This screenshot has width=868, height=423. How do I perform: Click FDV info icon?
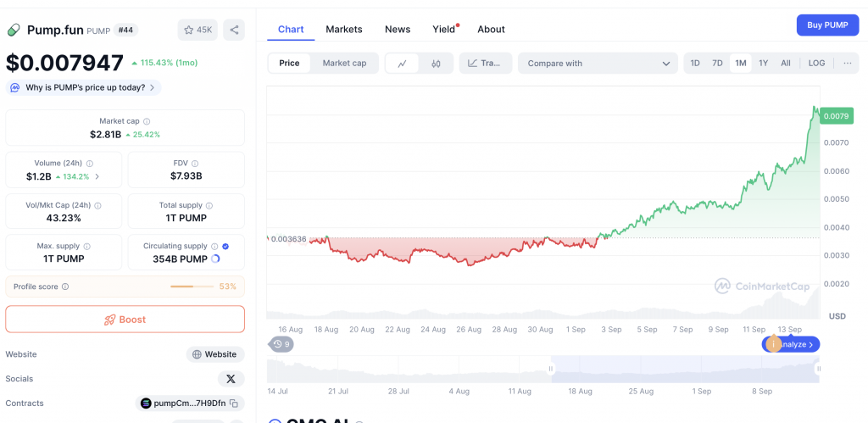pos(195,164)
